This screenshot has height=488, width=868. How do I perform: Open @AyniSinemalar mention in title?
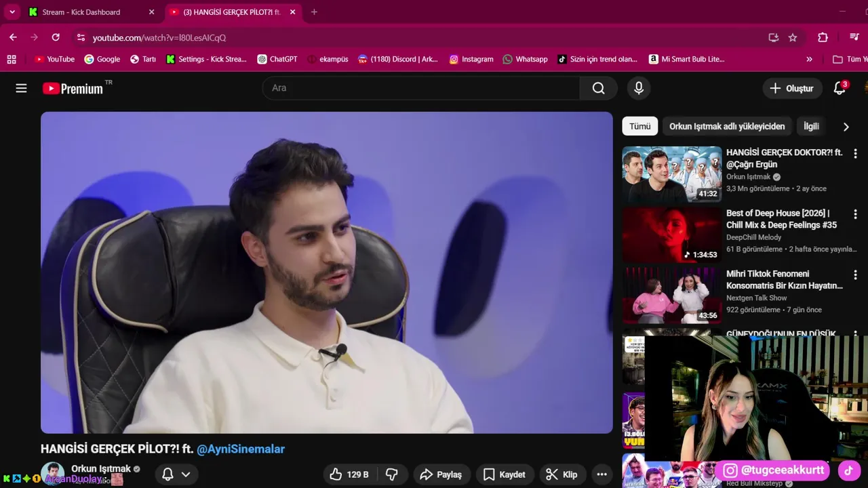pyautogui.click(x=241, y=449)
